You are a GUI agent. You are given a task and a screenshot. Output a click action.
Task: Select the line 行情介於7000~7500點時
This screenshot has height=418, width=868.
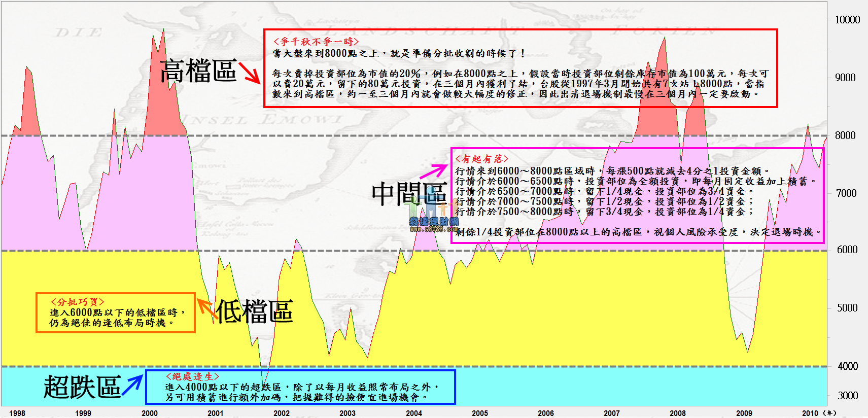coord(605,201)
